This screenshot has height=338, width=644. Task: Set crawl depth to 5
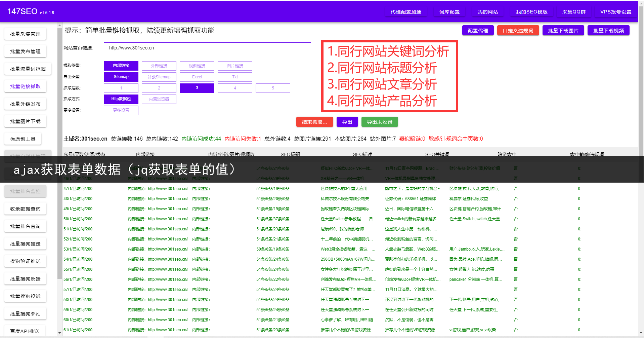tap(272, 88)
